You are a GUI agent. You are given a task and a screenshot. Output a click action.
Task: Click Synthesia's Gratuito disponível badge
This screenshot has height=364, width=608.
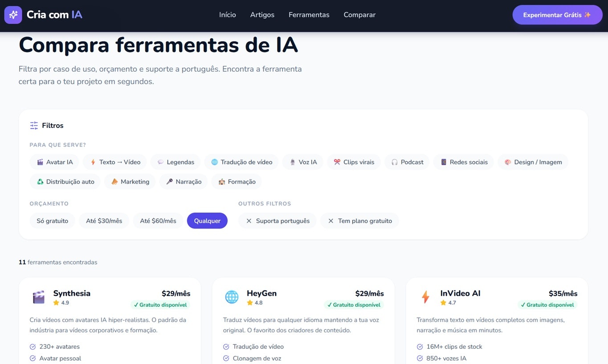160,305
